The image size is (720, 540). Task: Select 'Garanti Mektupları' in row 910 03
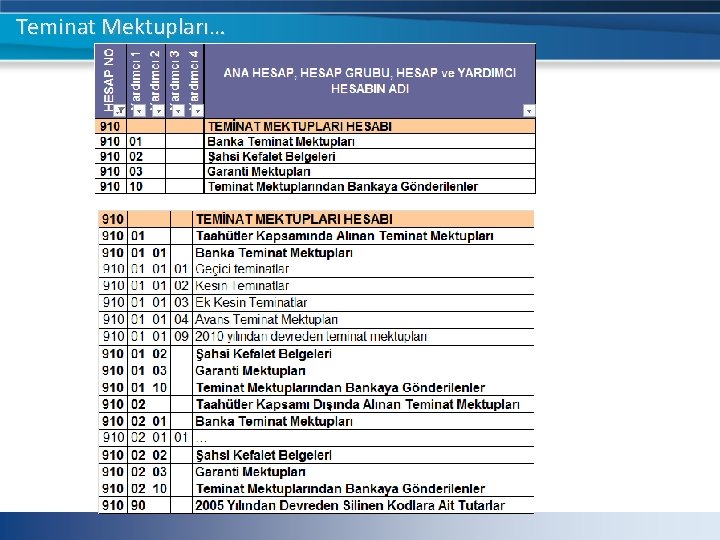(259, 172)
